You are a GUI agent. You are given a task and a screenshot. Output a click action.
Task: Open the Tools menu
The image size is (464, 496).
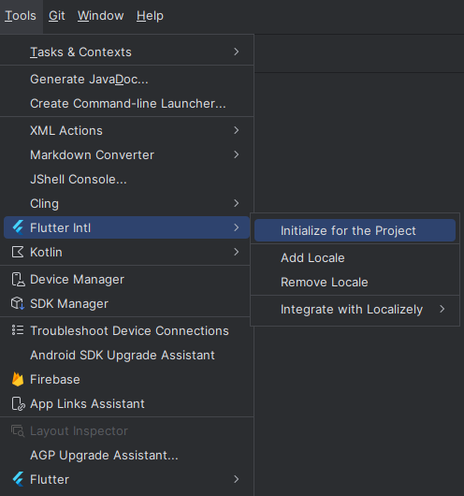pos(21,16)
